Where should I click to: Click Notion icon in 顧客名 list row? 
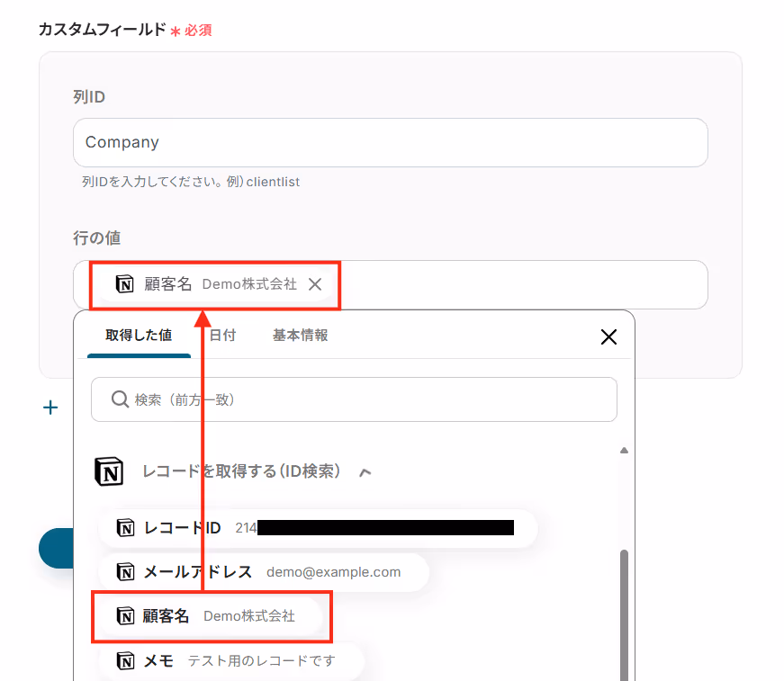[125, 616]
